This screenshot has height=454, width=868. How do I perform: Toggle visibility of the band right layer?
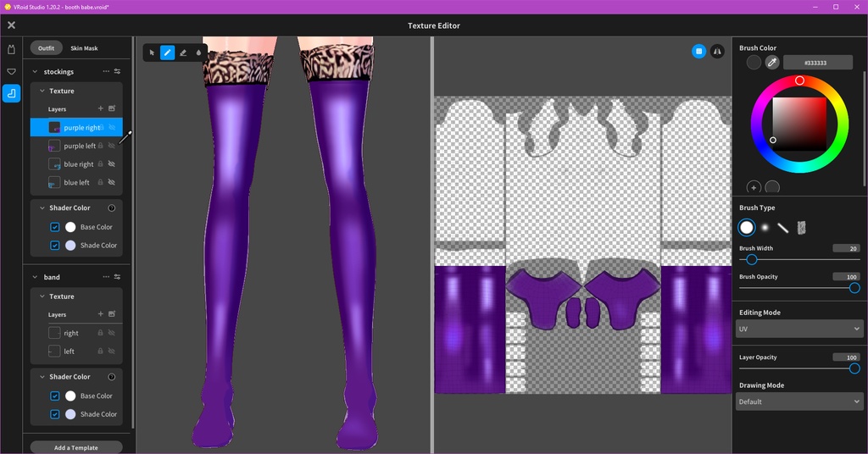pyautogui.click(x=111, y=332)
